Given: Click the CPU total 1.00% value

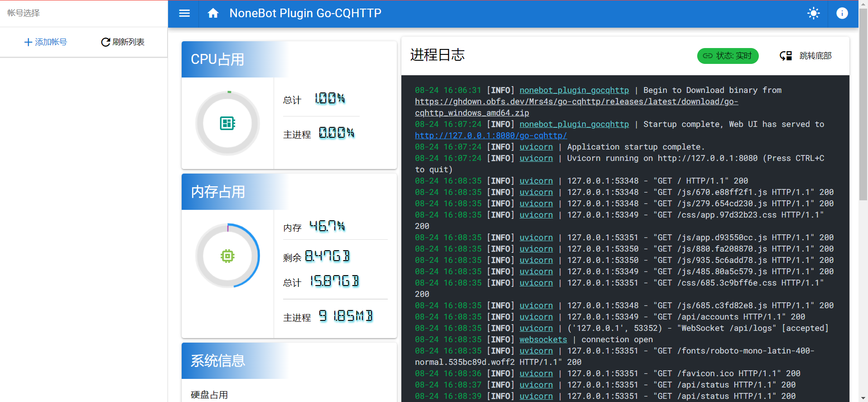Looking at the screenshot, I should [x=330, y=98].
